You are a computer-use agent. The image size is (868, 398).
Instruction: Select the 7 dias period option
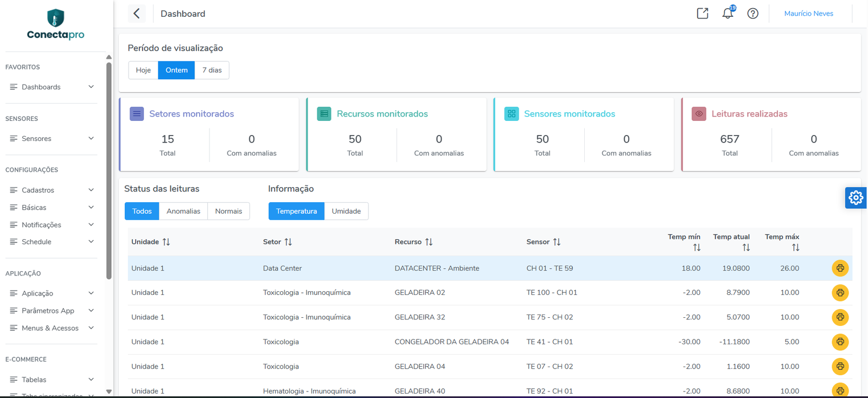(212, 70)
